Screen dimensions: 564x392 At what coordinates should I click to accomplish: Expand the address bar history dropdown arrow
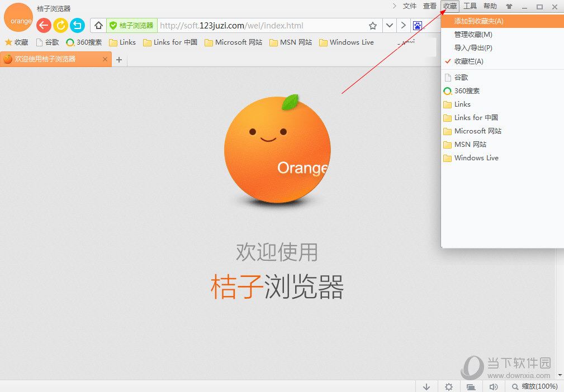(x=390, y=26)
